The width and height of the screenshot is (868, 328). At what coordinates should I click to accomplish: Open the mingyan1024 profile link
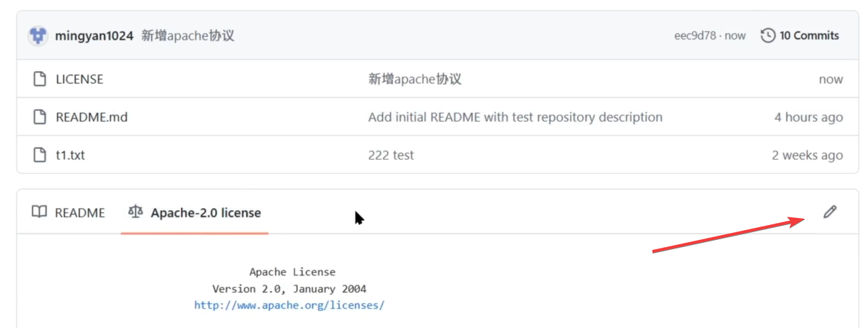pos(94,35)
